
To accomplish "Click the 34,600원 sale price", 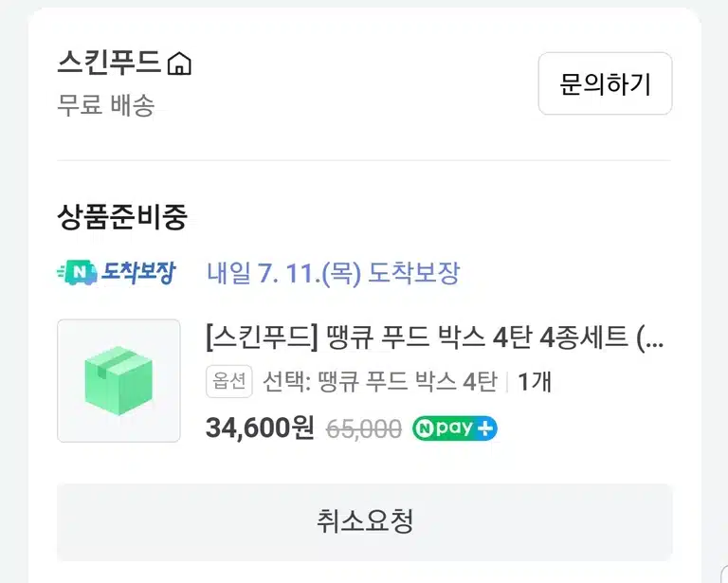I will (260, 428).
